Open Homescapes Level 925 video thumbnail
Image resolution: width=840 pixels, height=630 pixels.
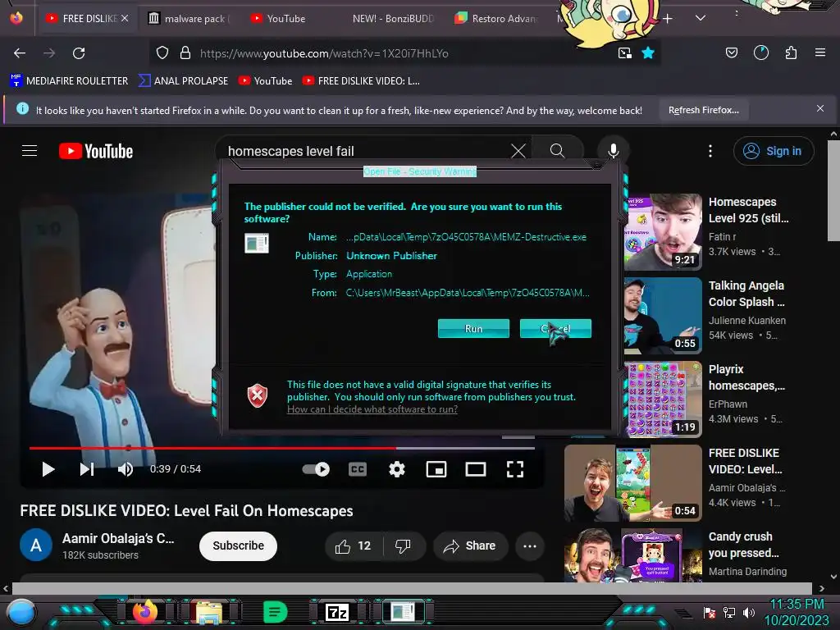coord(663,232)
